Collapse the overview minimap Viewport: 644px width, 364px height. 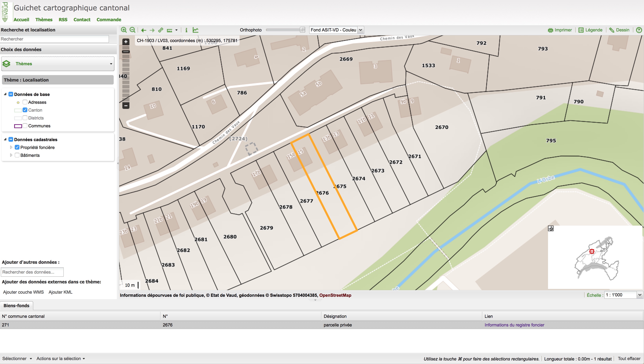(x=551, y=228)
